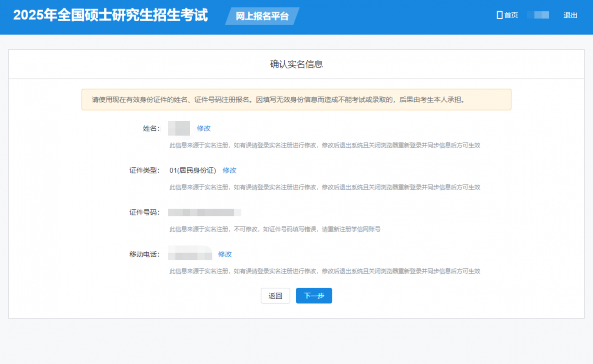
Task: Click the 2025年全国硕士研究生招生考试 site title
Action: tap(111, 15)
